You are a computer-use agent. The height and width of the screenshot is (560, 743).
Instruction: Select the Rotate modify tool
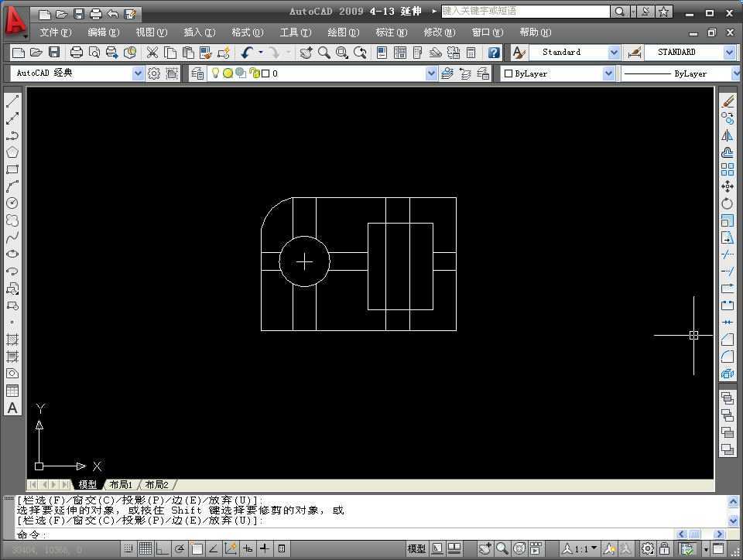tap(728, 203)
